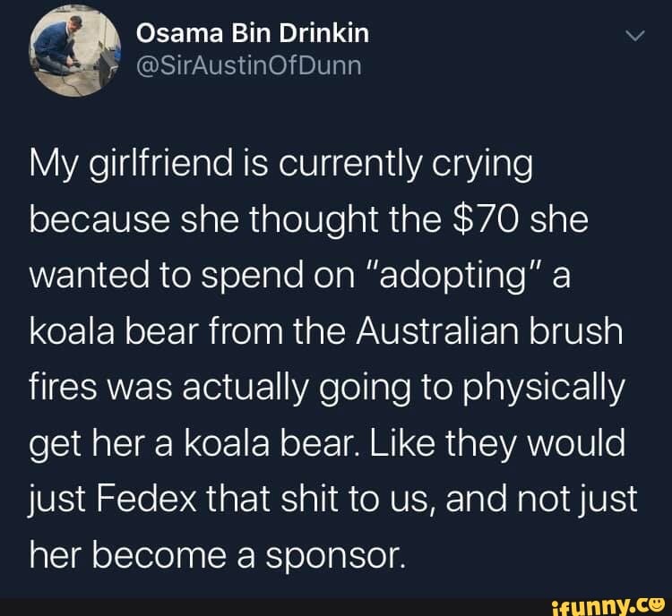
Task: Click the black footer bar beside watermark
Action: point(274,606)
